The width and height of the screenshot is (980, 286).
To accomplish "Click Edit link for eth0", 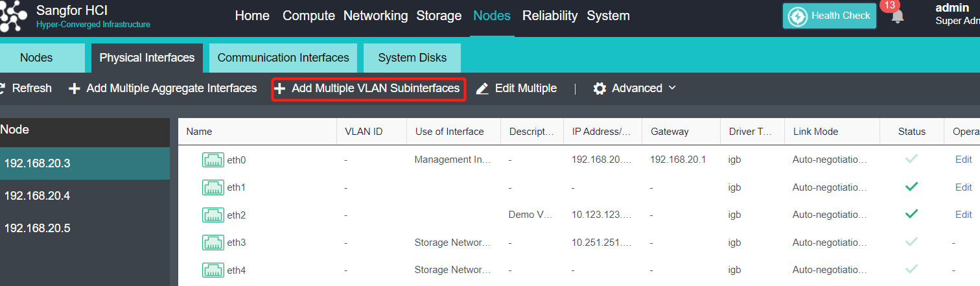I will tap(963, 160).
